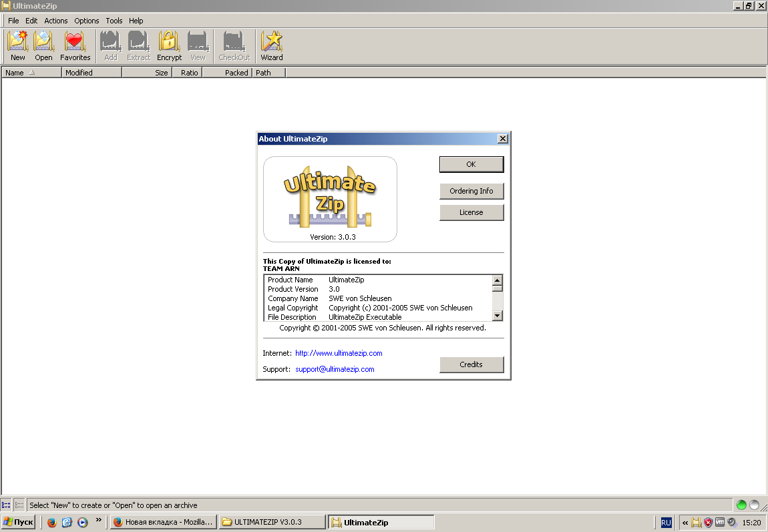Click the Encrypt padlock icon
Image resolution: width=768 pixels, height=532 pixels.
point(169,45)
